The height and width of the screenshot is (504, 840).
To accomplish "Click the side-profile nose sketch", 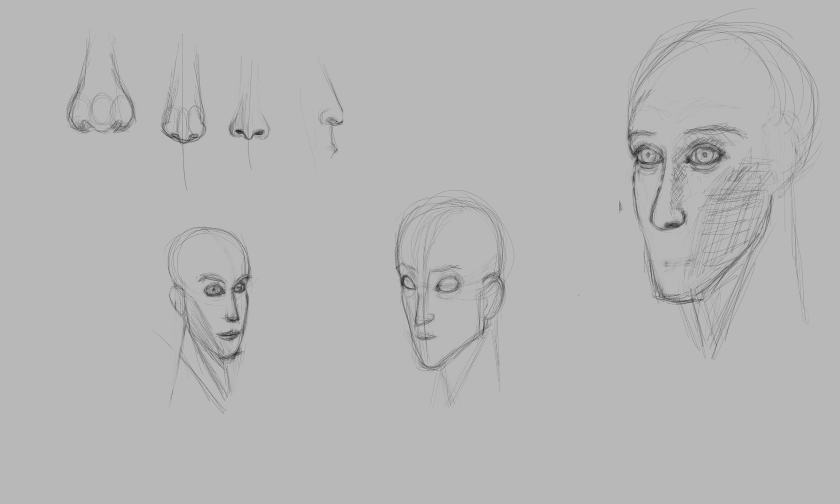I will [322, 114].
